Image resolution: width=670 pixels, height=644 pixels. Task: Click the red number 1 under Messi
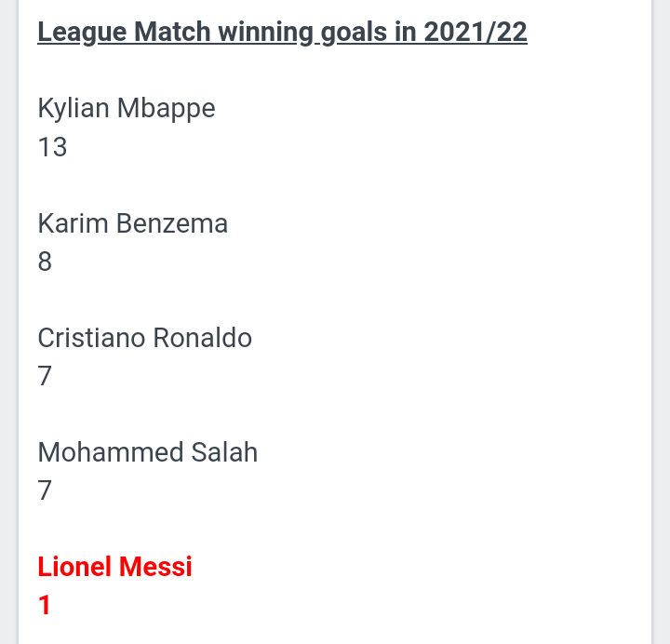(x=45, y=605)
